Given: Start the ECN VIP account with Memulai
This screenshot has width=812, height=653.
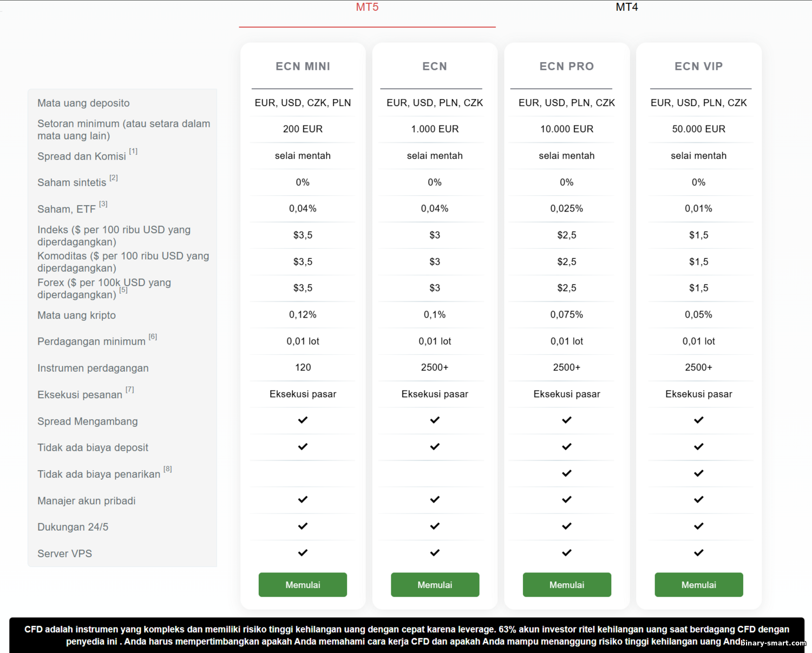Looking at the screenshot, I should point(698,585).
